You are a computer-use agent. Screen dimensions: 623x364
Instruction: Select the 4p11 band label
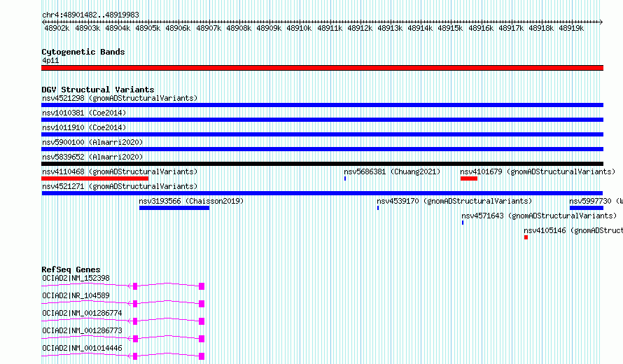50,61
